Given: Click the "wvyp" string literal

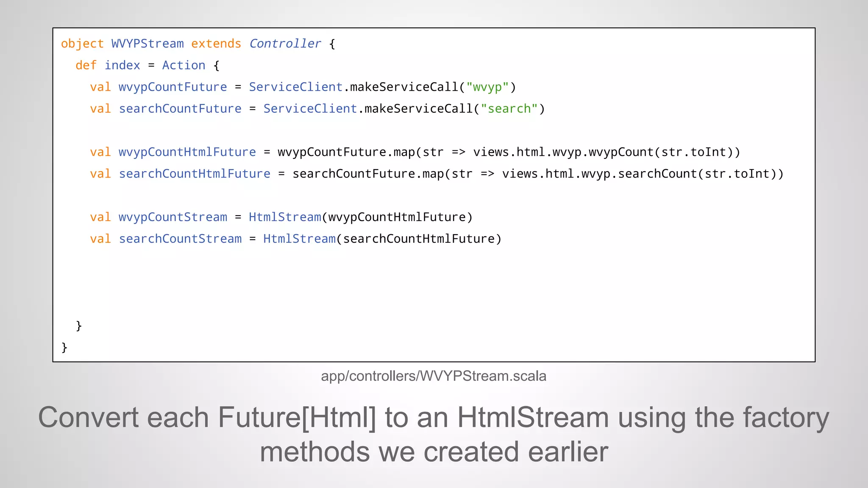Looking at the screenshot, I should [487, 87].
